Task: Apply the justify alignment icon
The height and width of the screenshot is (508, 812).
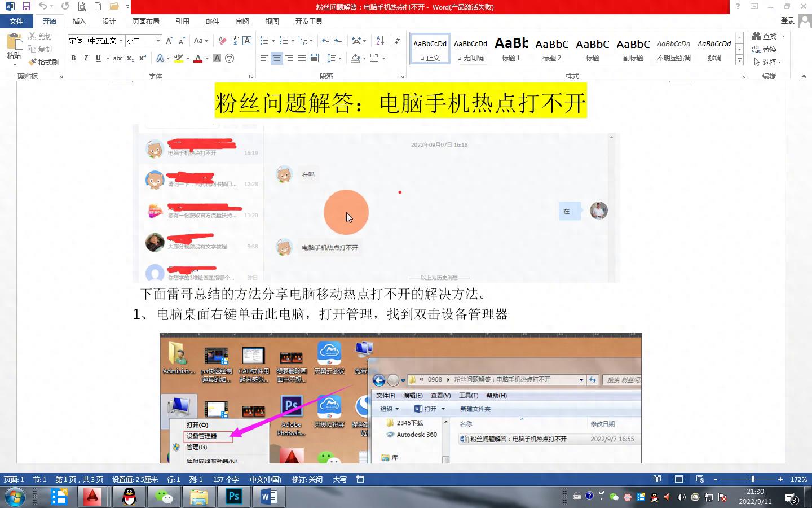Action: pos(302,58)
